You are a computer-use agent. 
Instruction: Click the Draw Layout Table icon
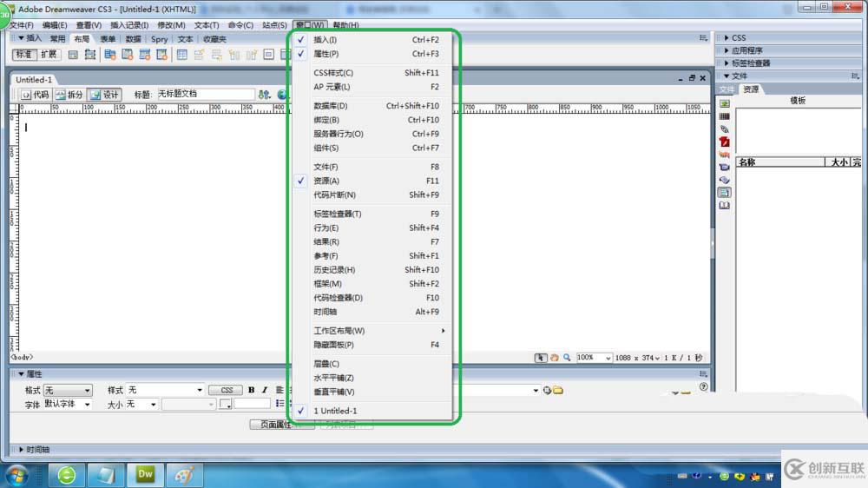73,55
